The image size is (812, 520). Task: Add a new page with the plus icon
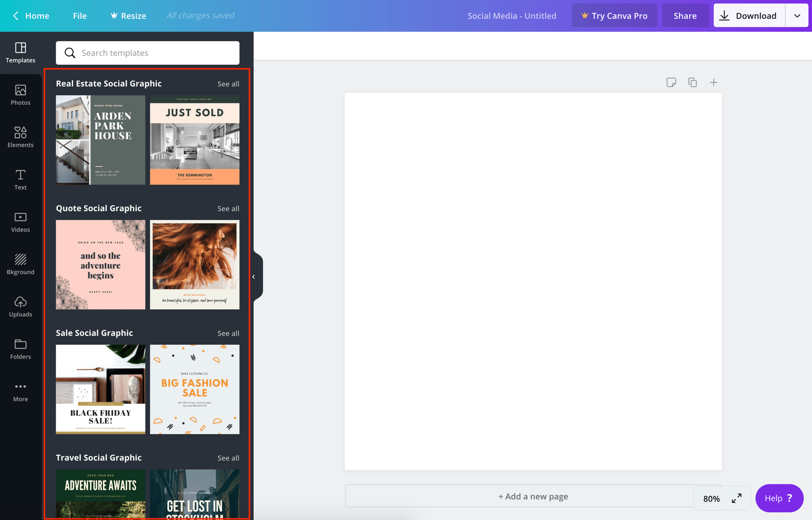click(x=714, y=82)
